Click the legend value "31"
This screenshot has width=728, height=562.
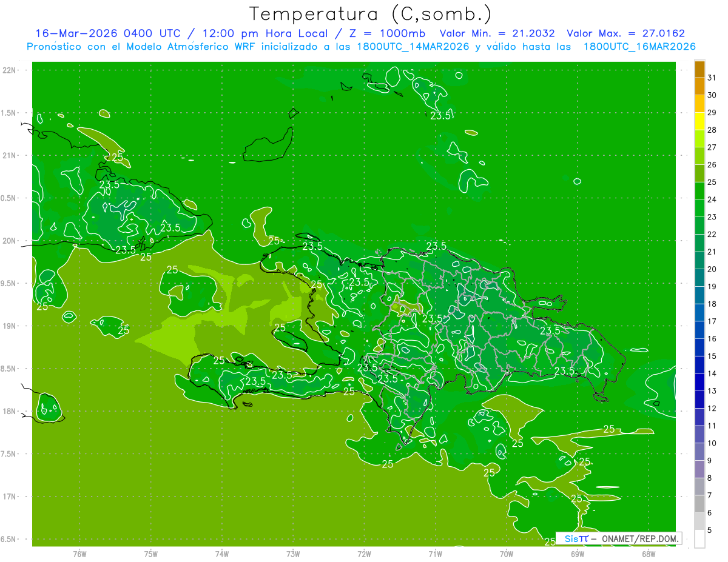[712, 78]
